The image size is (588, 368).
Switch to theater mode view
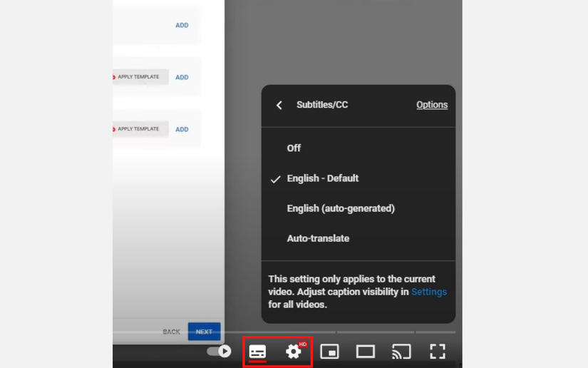pos(365,352)
